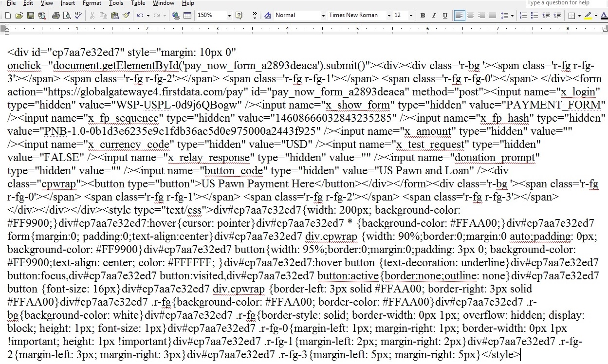Image resolution: width=608 pixels, height=364 pixels.
Task: Open the Times New Roman font dropdown
Action: click(389, 16)
